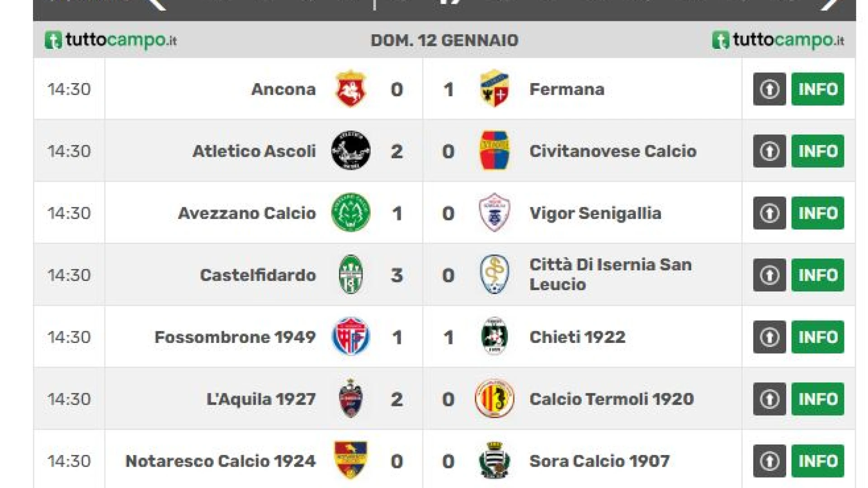Viewport: 868px width, 488px height.
Task: Click the Vigor Senigallia shield crest
Action: coord(494,213)
